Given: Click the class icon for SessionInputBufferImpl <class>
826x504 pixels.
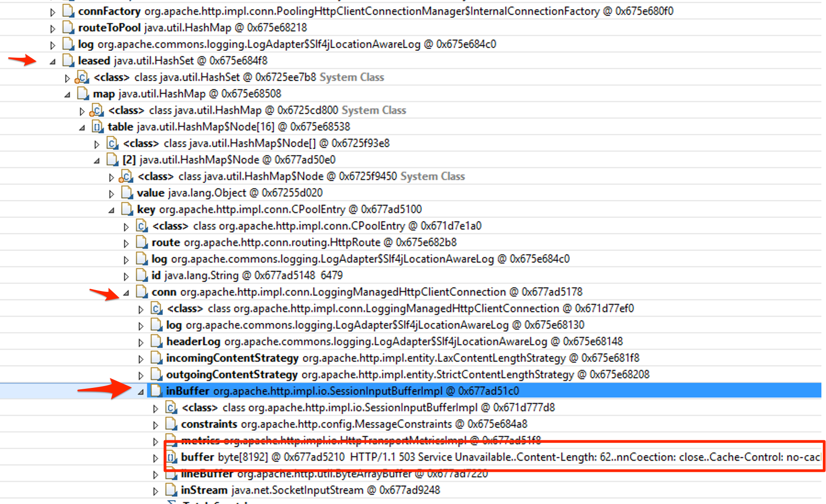Looking at the screenshot, I should pos(170,408).
